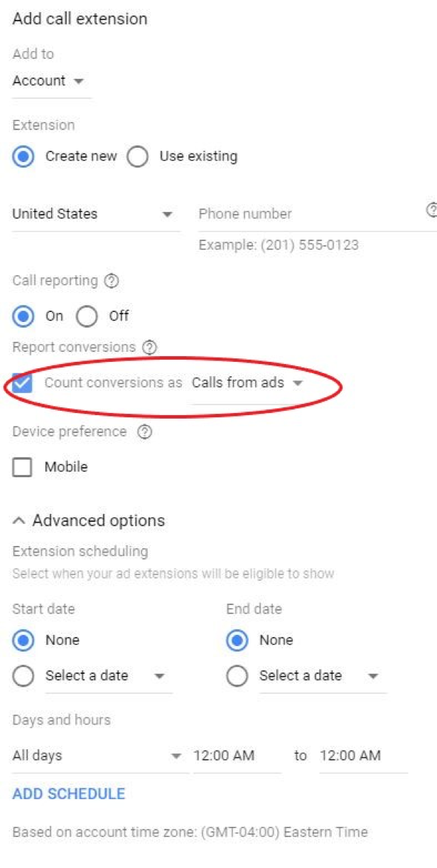
Task: Enable the Mobile device preference checkbox
Action: point(23,467)
